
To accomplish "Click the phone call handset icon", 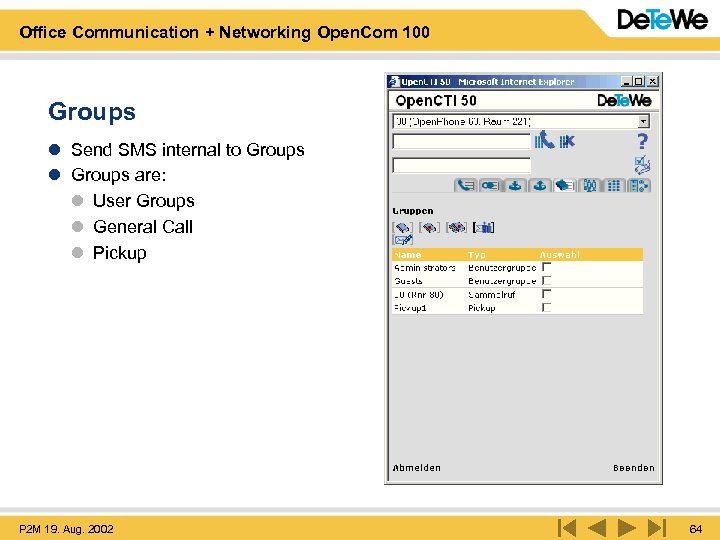I will click(544, 141).
